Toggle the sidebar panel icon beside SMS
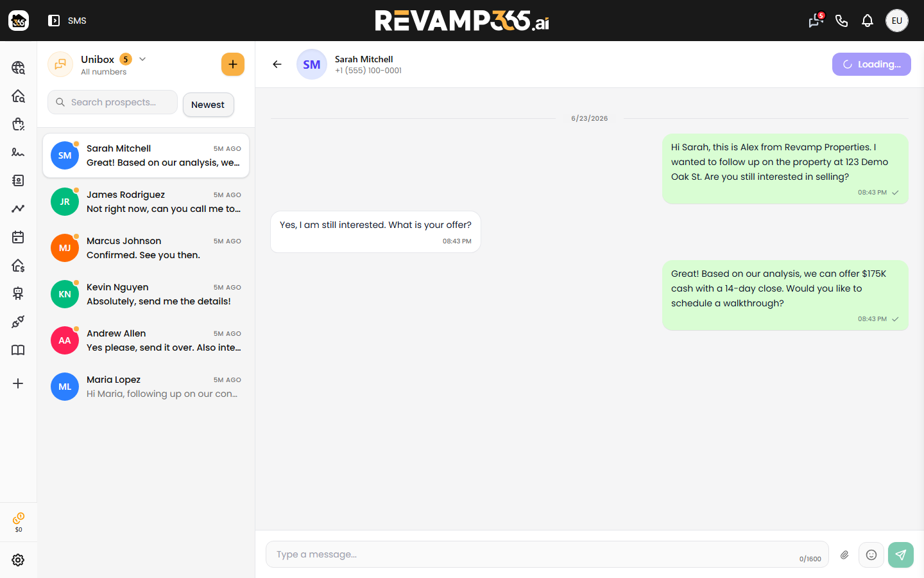Viewport: 924px width, 578px height. pyautogui.click(x=54, y=21)
